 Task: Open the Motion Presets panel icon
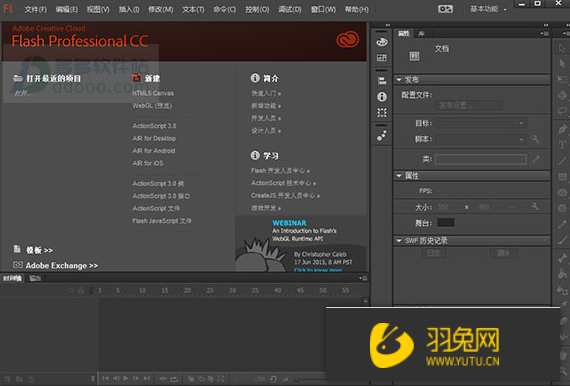(x=382, y=136)
